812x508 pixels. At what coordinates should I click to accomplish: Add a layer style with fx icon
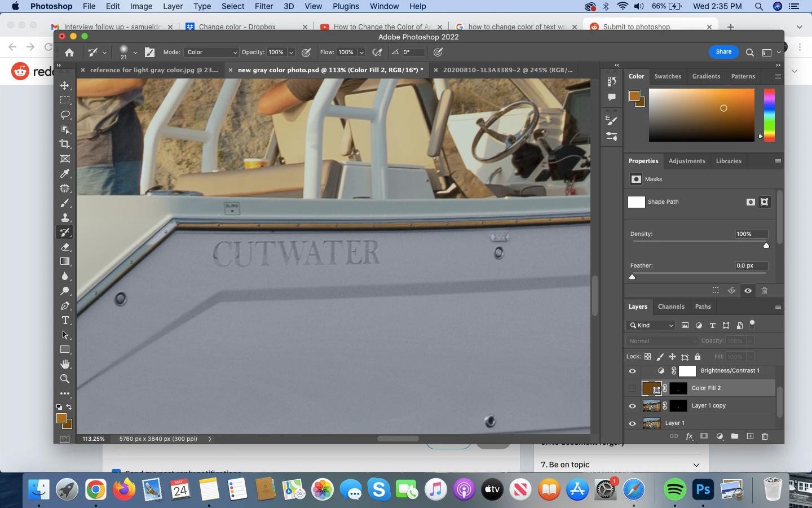pyautogui.click(x=689, y=436)
